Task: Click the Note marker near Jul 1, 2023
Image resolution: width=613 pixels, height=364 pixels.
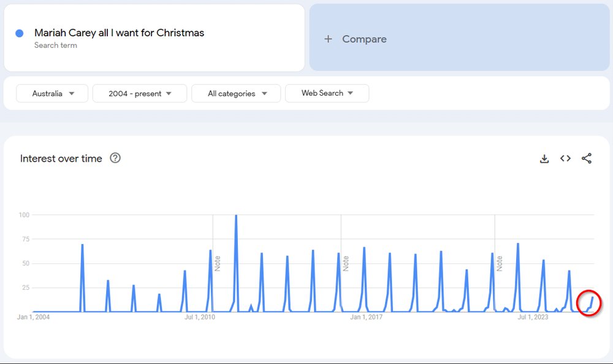Action: pos(499,264)
